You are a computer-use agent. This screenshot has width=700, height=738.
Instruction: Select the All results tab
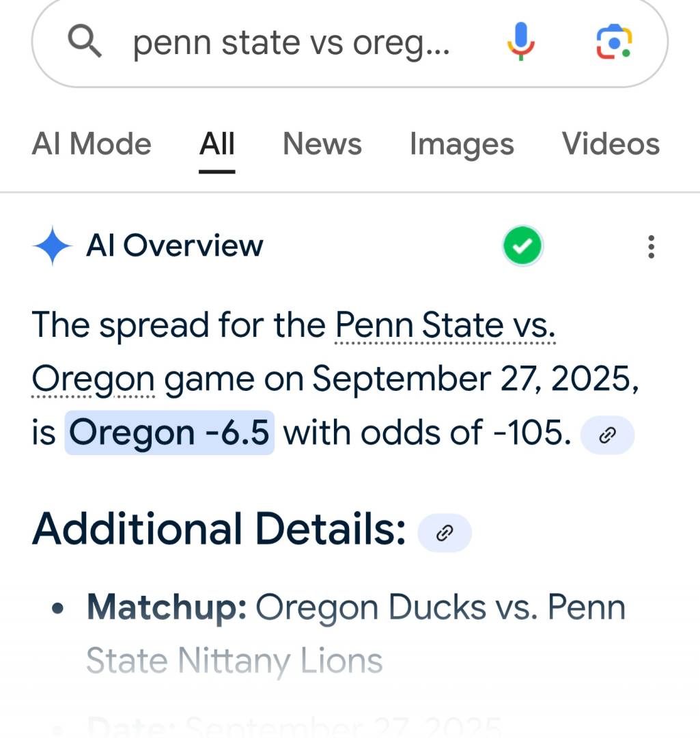click(x=217, y=144)
